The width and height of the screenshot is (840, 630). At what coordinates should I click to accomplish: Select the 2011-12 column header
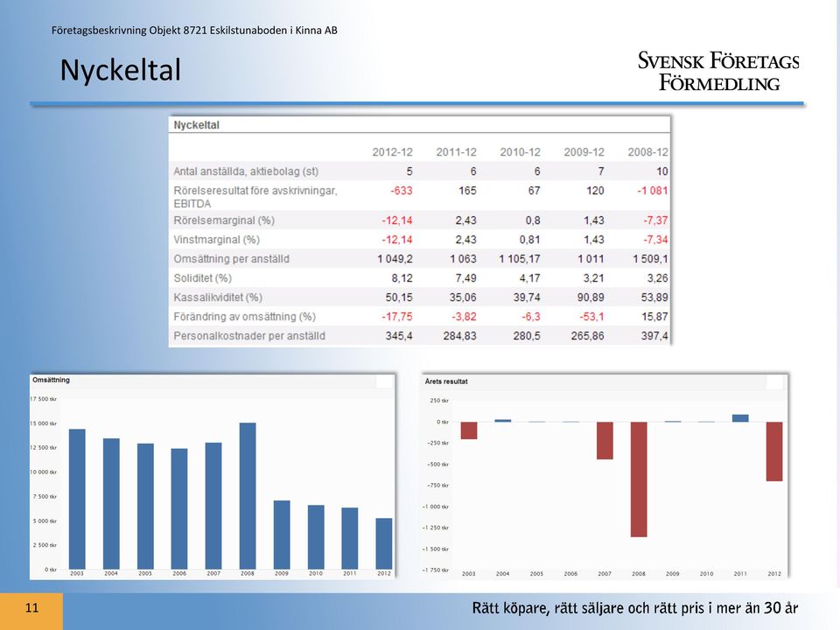(x=457, y=152)
